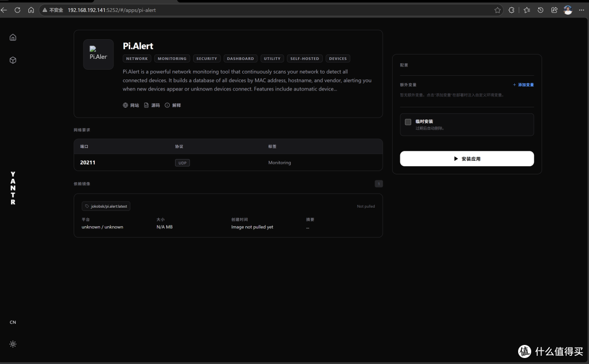The height and width of the screenshot is (364, 589).
Task: Click the Not pulled status text
Action: (x=365, y=206)
